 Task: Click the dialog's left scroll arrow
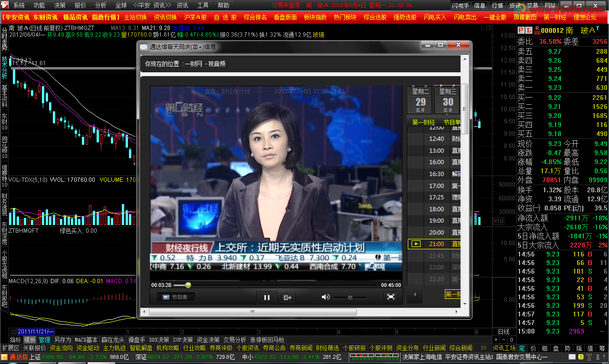pyautogui.click(x=143, y=312)
